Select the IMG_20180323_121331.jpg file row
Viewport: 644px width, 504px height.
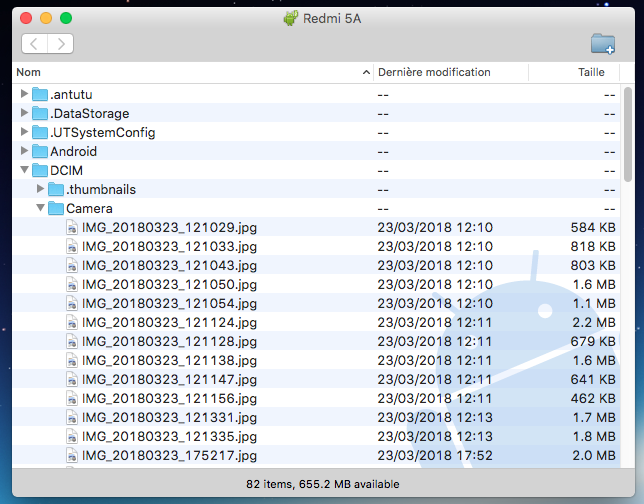point(300,417)
